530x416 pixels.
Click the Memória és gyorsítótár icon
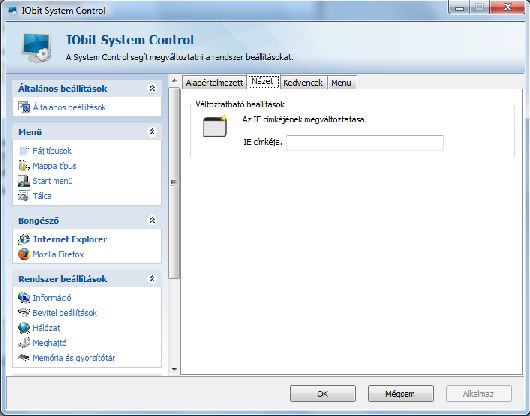pyautogui.click(x=24, y=358)
